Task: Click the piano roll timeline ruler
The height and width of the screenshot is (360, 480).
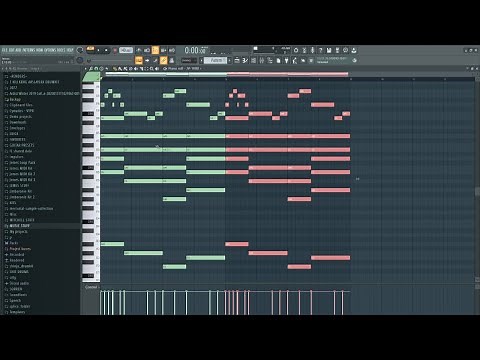Action: tap(287, 79)
